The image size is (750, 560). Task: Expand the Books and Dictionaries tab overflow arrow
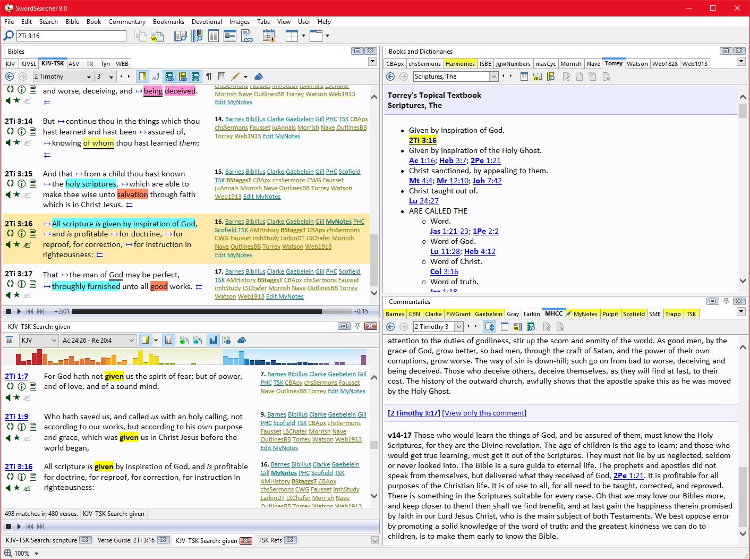pyautogui.click(x=741, y=62)
